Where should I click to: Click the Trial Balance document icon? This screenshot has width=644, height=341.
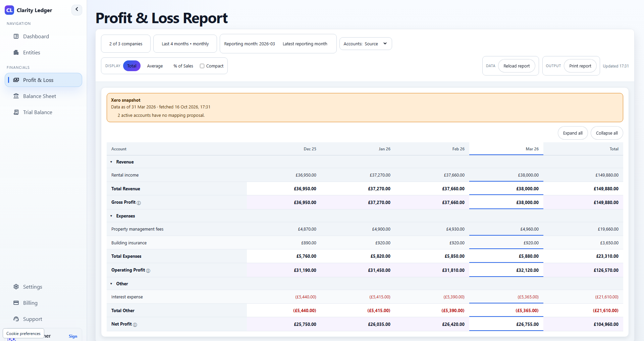point(16,112)
